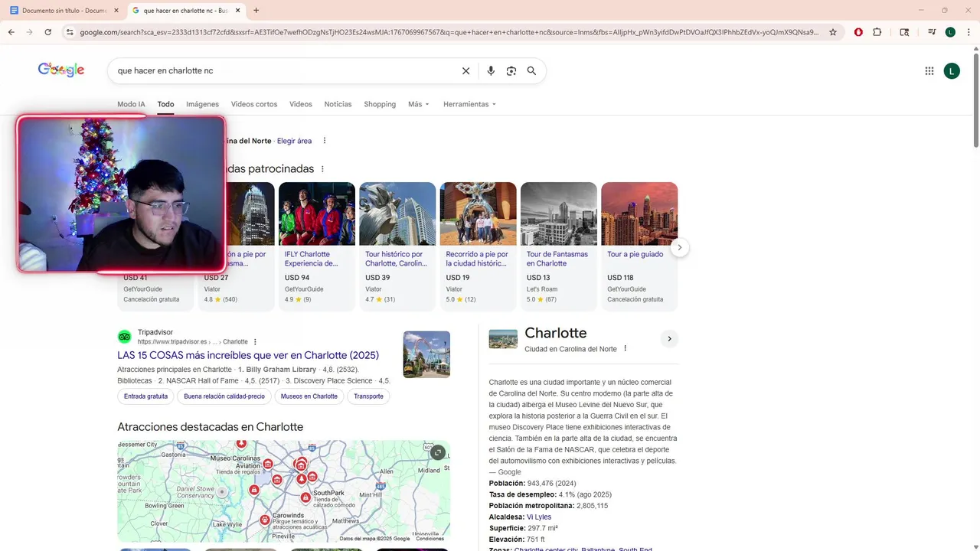Close the Google search browser tab
This screenshot has width=980, height=551.
(238, 11)
